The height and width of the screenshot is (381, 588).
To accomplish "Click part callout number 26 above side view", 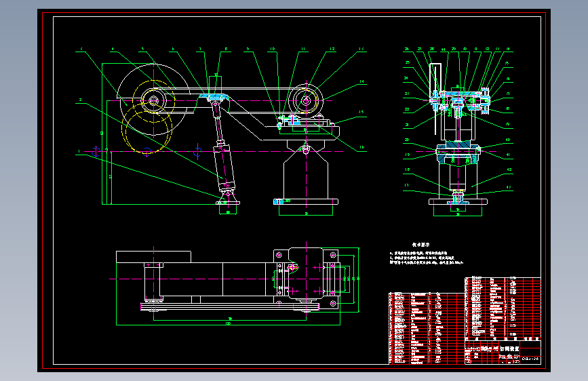I will pos(407,49).
